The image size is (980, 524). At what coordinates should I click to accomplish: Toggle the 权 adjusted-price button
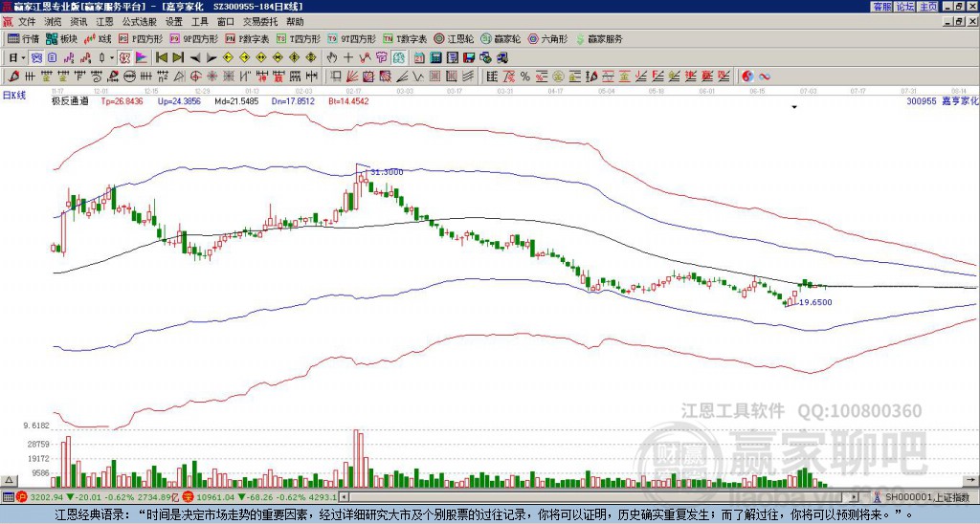[x=124, y=58]
